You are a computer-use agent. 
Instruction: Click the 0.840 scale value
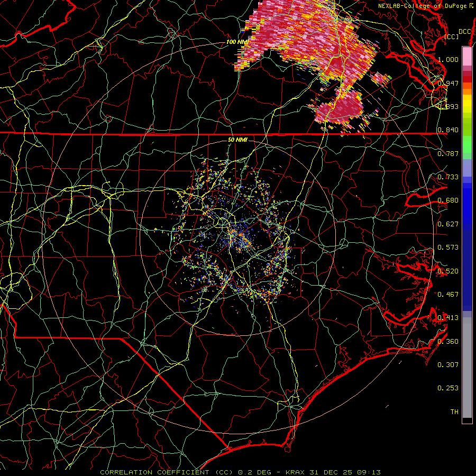tap(448, 130)
